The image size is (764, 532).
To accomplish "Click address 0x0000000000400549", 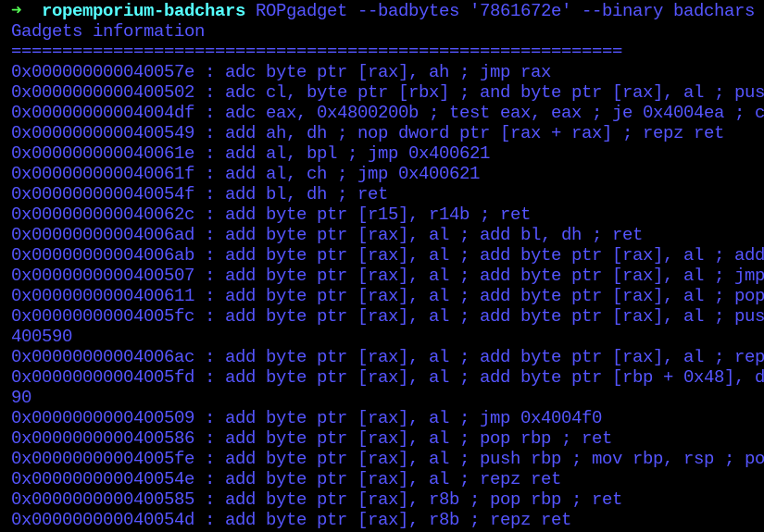I will pyautogui.click(x=103, y=132).
